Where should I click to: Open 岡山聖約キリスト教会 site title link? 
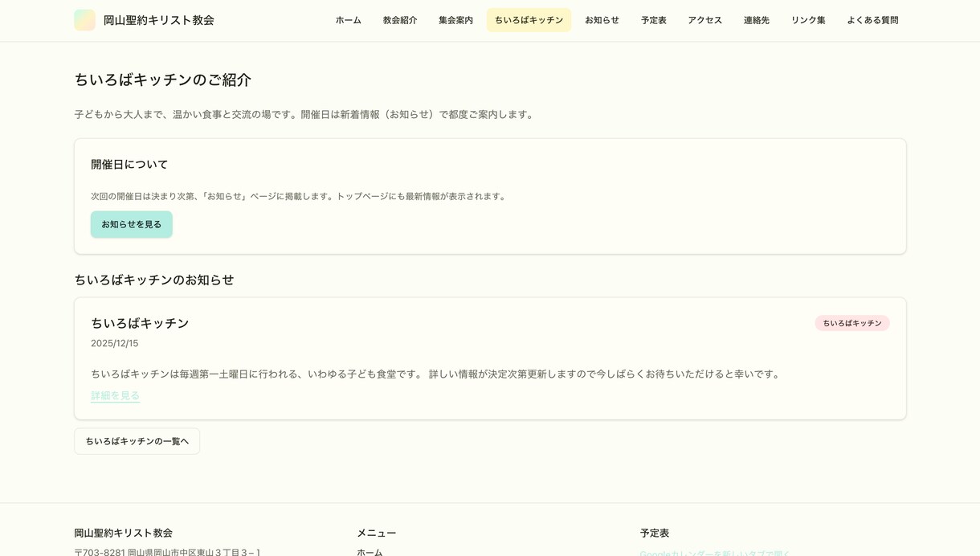tap(158, 20)
